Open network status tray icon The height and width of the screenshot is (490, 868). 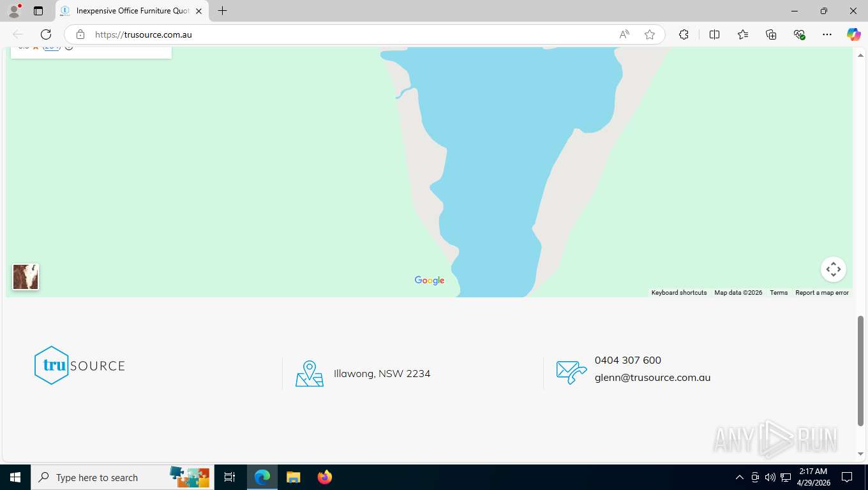[786, 477]
